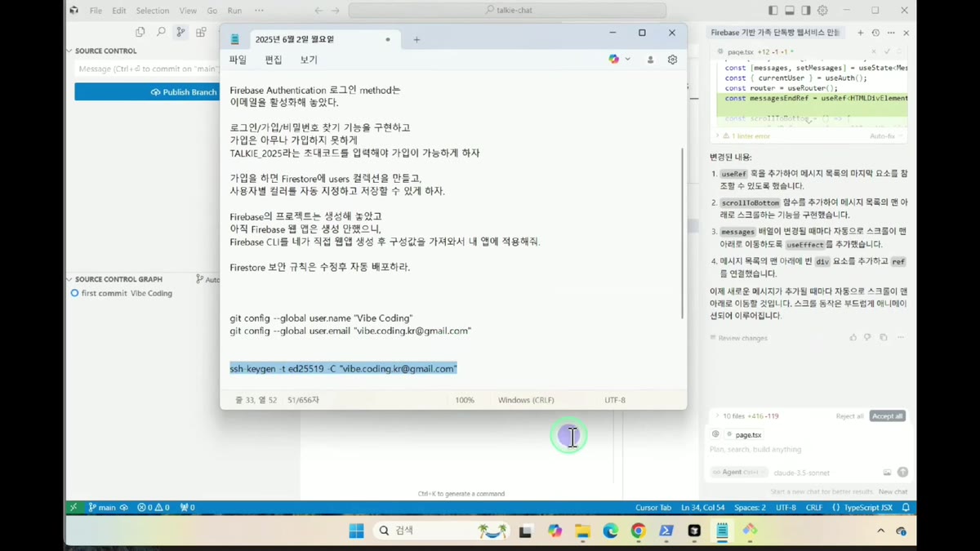Open Microsoft Edge from the taskbar
Viewport: 980px width, 551px height.
click(610, 531)
